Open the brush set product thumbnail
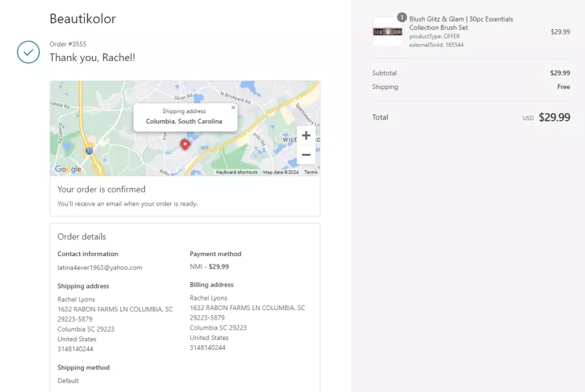Viewport: 585px width, 392px height. [x=387, y=32]
